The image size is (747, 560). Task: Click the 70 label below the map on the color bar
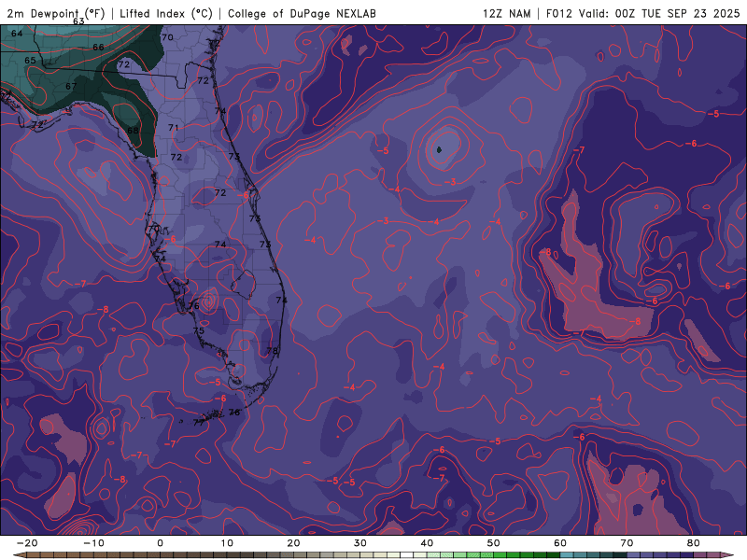point(627,543)
